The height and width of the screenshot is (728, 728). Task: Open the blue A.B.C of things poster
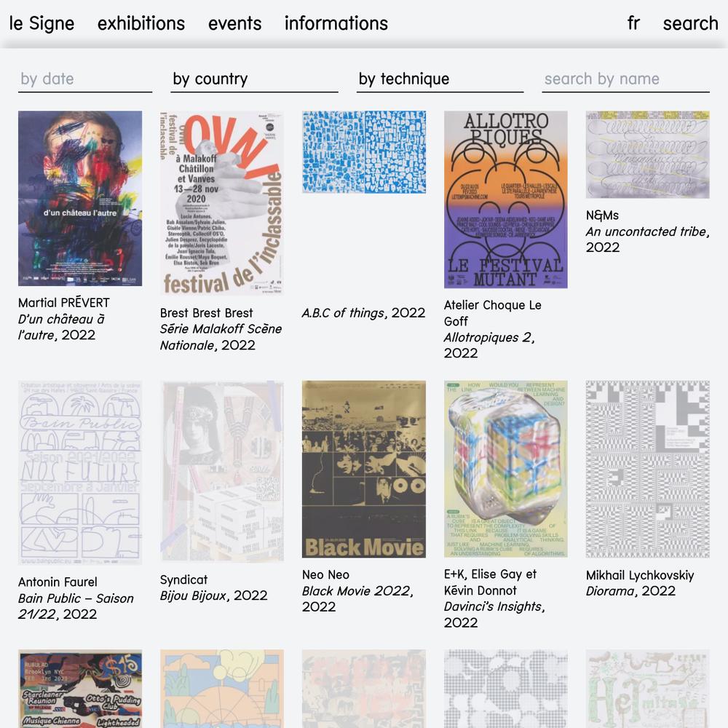[x=363, y=152]
